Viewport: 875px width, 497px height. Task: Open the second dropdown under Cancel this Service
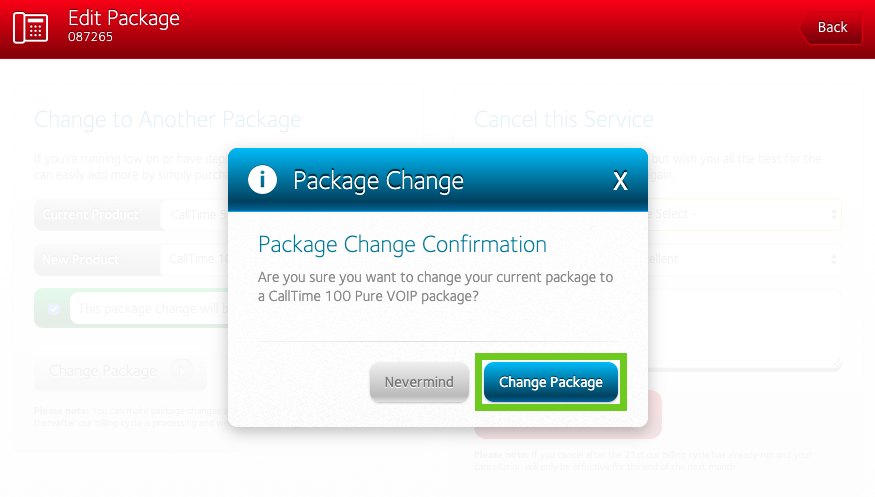click(x=745, y=259)
